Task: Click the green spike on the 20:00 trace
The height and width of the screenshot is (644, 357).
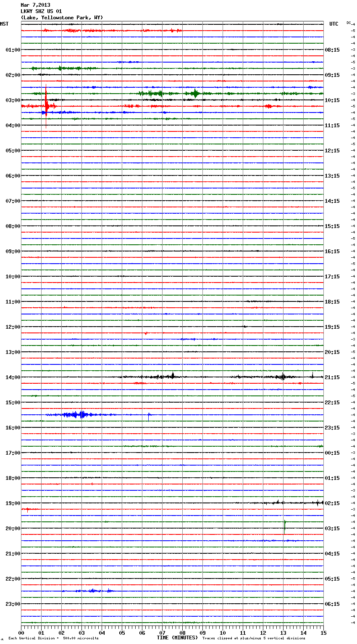Action: tap(285, 526)
